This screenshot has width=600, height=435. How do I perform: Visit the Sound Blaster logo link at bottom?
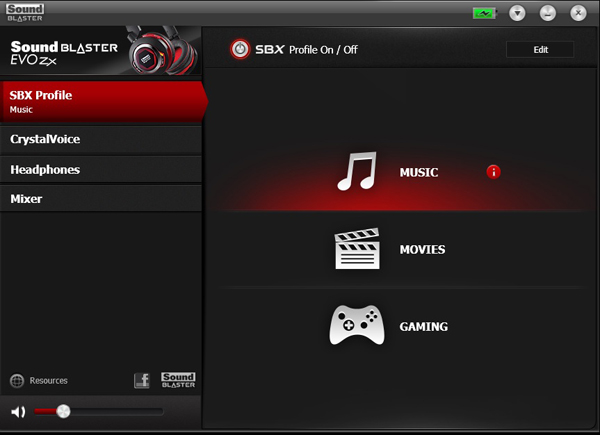(x=178, y=380)
